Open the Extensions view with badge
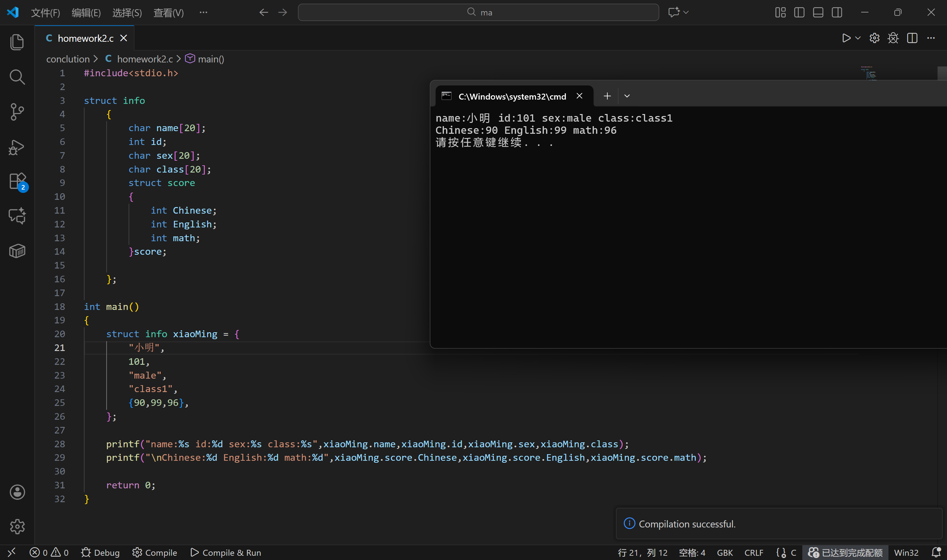This screenshot has height=560, width=947. coord(17,181)
